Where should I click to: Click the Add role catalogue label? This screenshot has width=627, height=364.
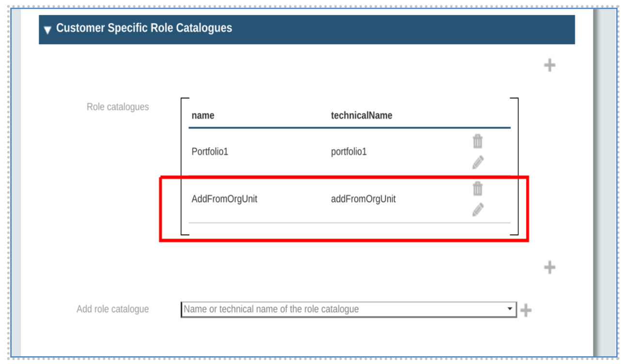(112, 309)
